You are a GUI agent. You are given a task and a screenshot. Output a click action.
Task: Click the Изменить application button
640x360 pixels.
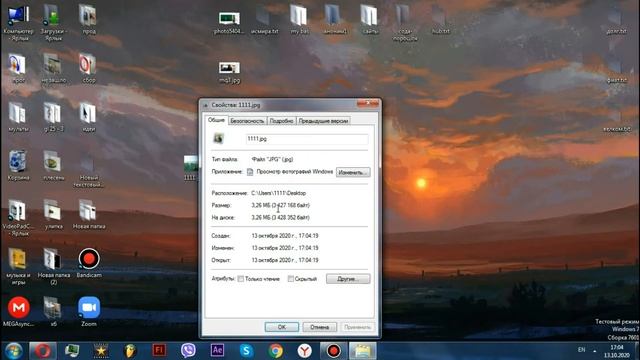(353, 172)
